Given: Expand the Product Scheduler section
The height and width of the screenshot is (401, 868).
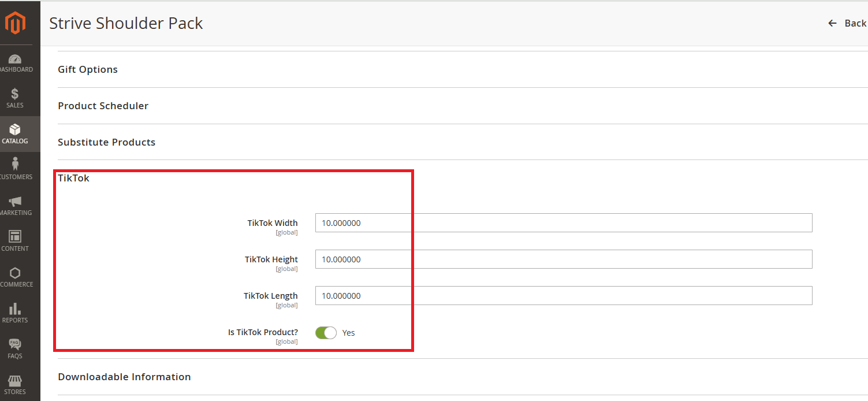Looking at the screenshot, I should click(103, 106).
